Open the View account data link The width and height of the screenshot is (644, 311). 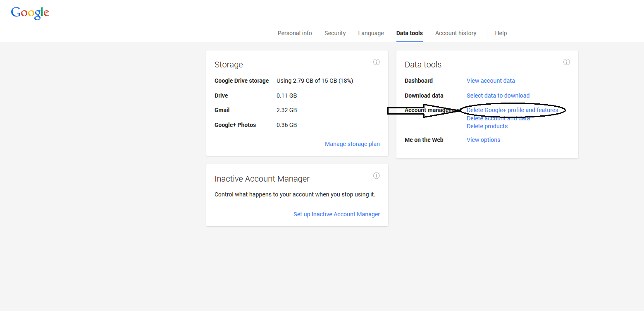pyautogui.click(x=491, y=81)
